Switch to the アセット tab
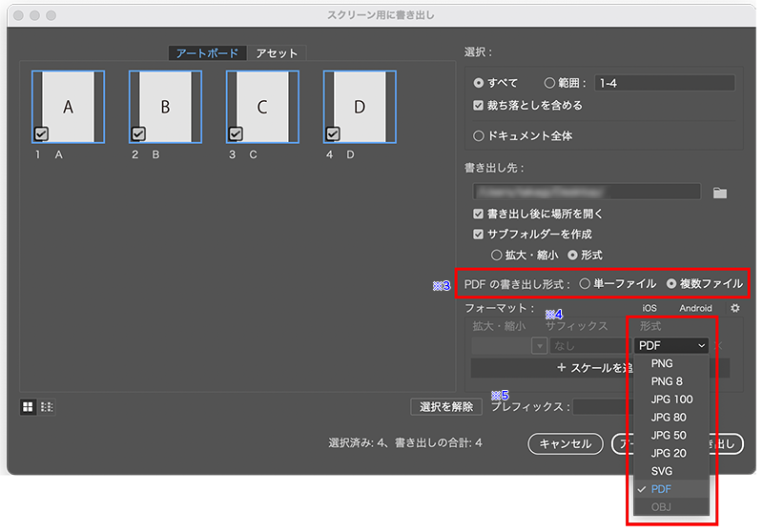Viewport: 763px width, 532px height. coord(277,53)
